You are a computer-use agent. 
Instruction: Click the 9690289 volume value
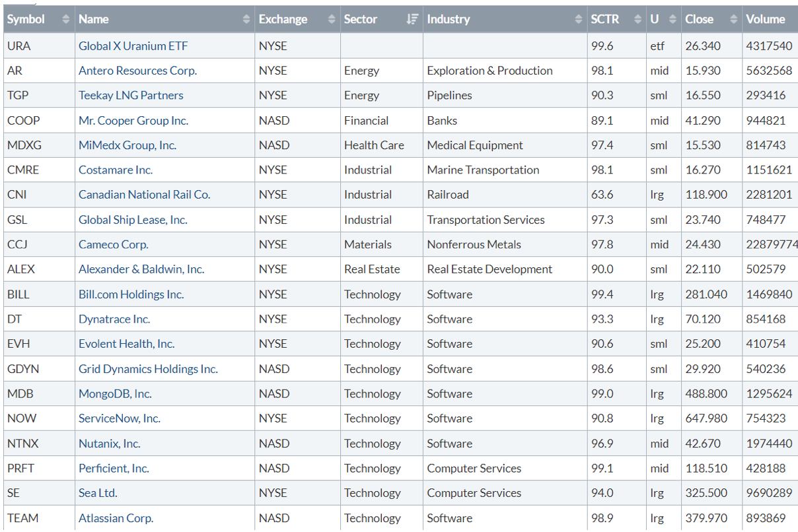pos(769,493)
